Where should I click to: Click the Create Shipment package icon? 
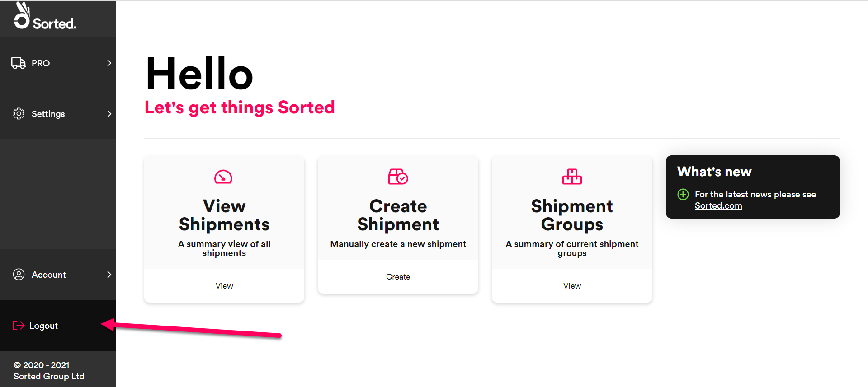coord(398,177)
